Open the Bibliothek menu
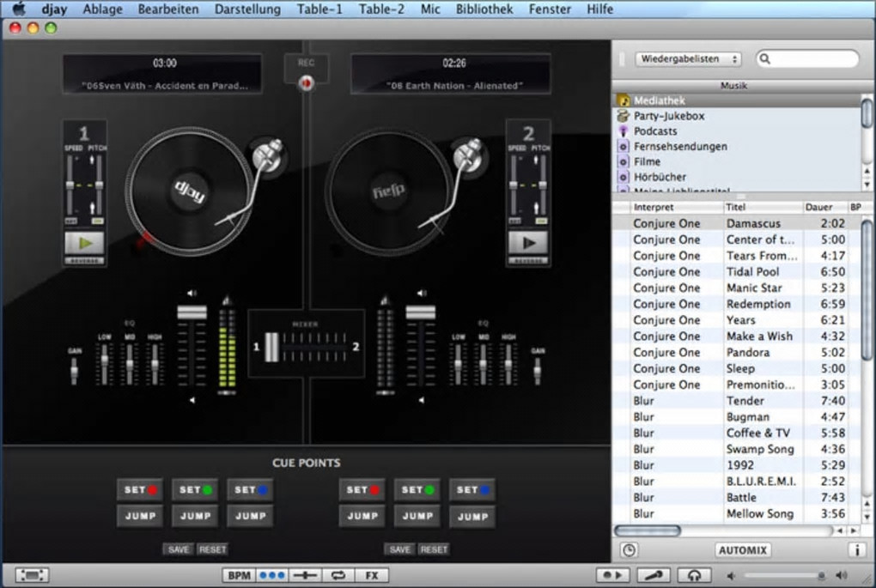876x588 pixels. click(484, 9)
